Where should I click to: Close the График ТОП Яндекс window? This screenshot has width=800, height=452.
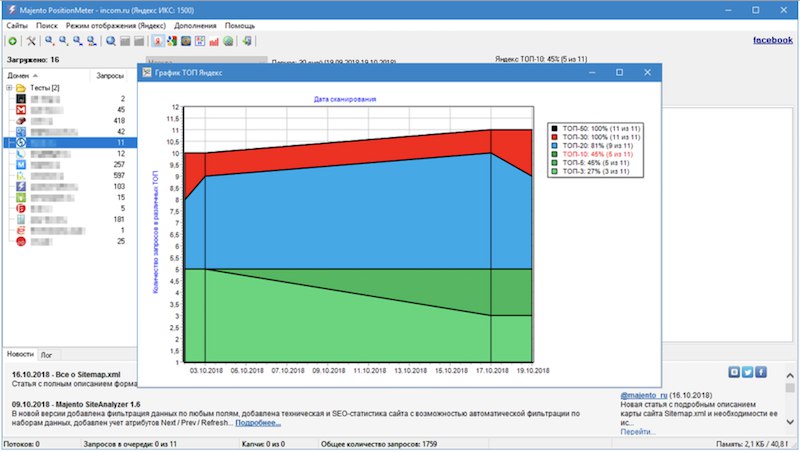647,72
